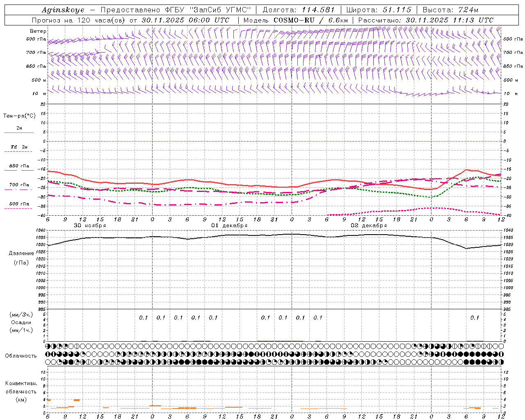Click the precipitation label "Осадки"
This screenshot has height=420, width=525.
pyautogui.click(x=21, y=322)
